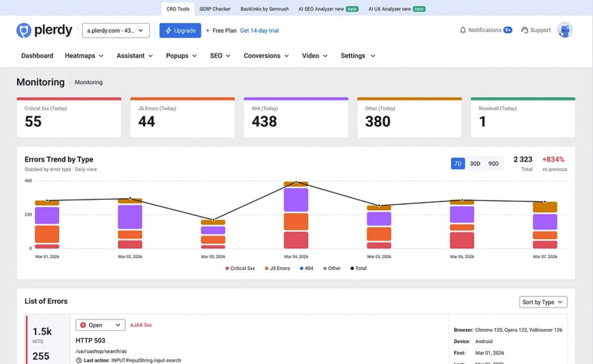The height and width of the screenshot is (364, 593).
Task: Click the Mar 07 total line point
Action: click(x=545, y=202)
